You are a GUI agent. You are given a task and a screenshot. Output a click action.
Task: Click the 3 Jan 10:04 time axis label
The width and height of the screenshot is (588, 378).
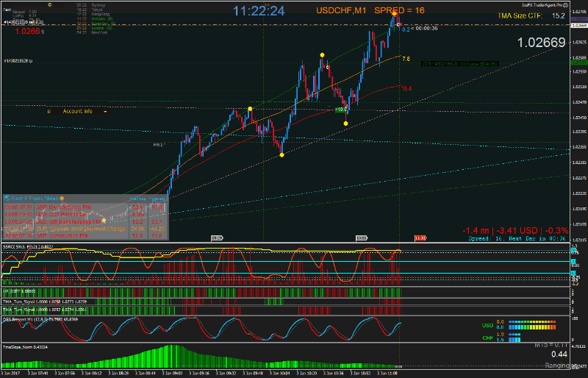pos(280,374)
